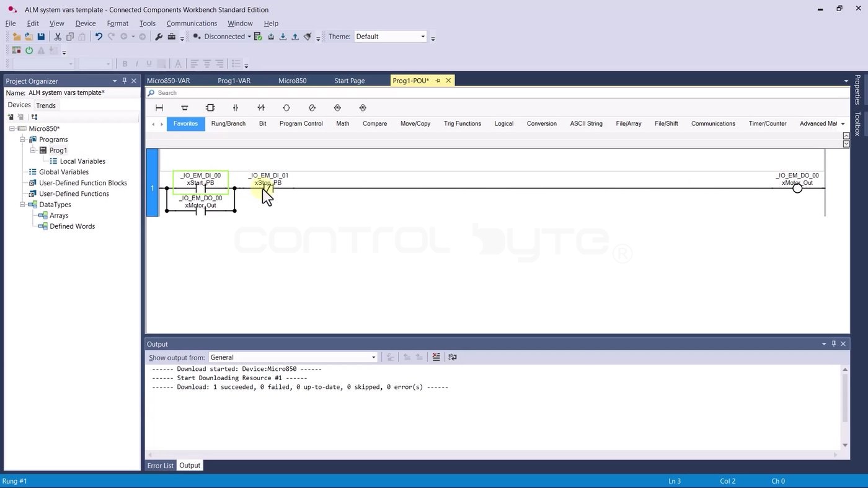The height and width of the screenshot is (488, 868).
Task: Switch to Micro850-VAR tab
Action: [x=169, y=81]
